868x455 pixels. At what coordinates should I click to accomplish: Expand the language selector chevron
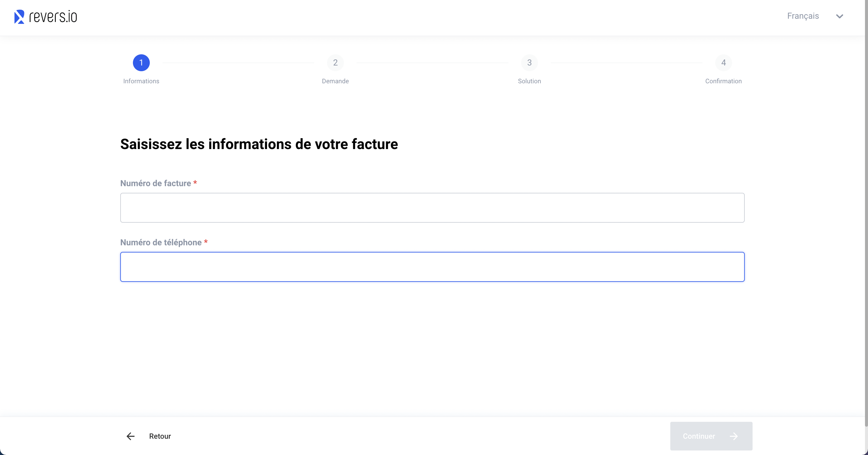point(839,16)
